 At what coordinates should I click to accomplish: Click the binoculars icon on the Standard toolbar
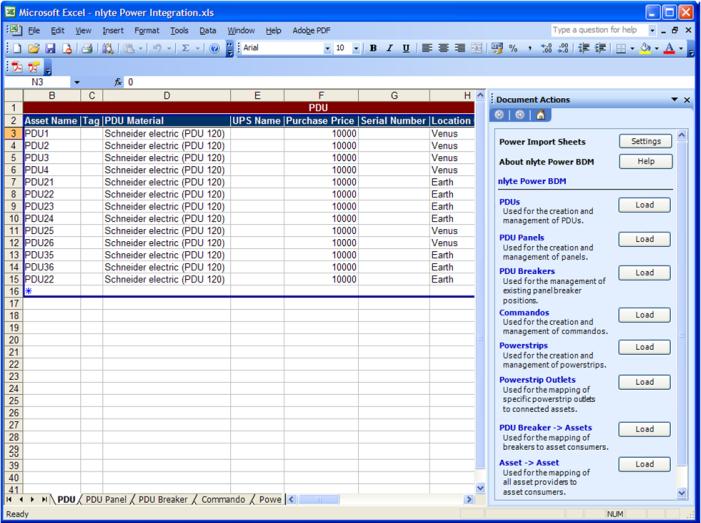coord(108,48)
